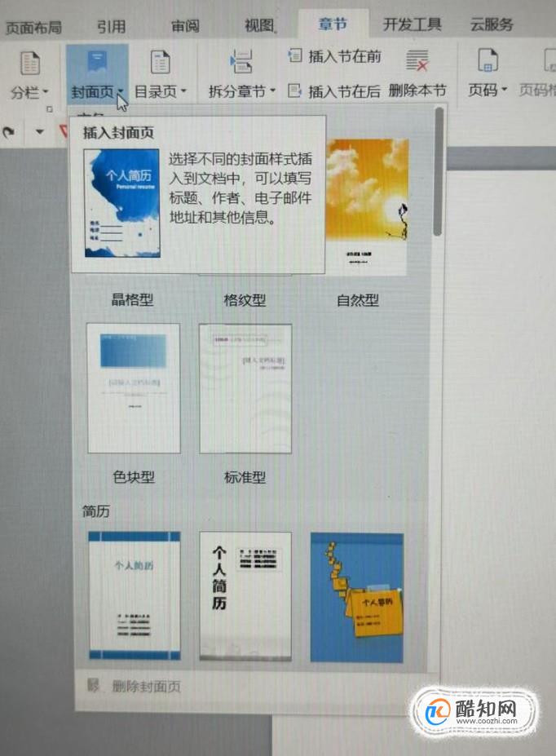Click the 封面页 cover page icon

pos(97,63)
